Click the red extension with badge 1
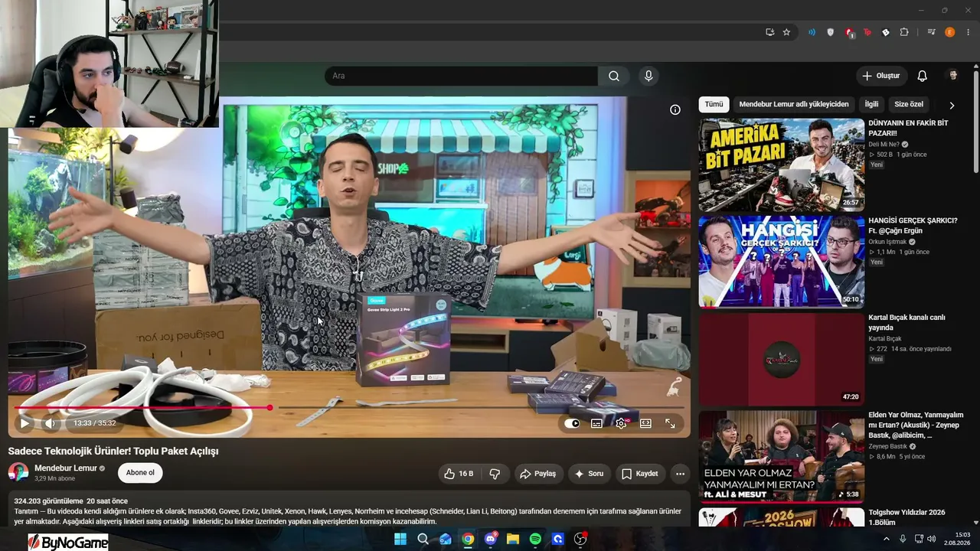The width and height of the screenshot is (980, 551). click(x=850, y=33)
